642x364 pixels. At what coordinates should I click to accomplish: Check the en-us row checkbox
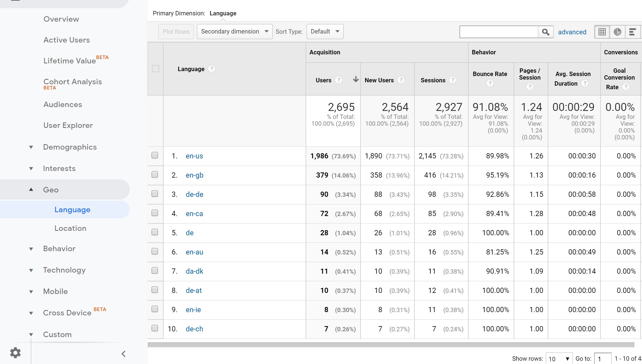[x=155, y=155]
